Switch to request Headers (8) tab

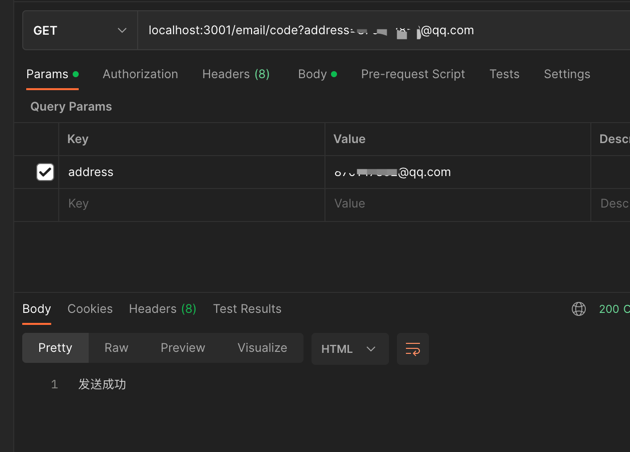[x=235, y=74]
